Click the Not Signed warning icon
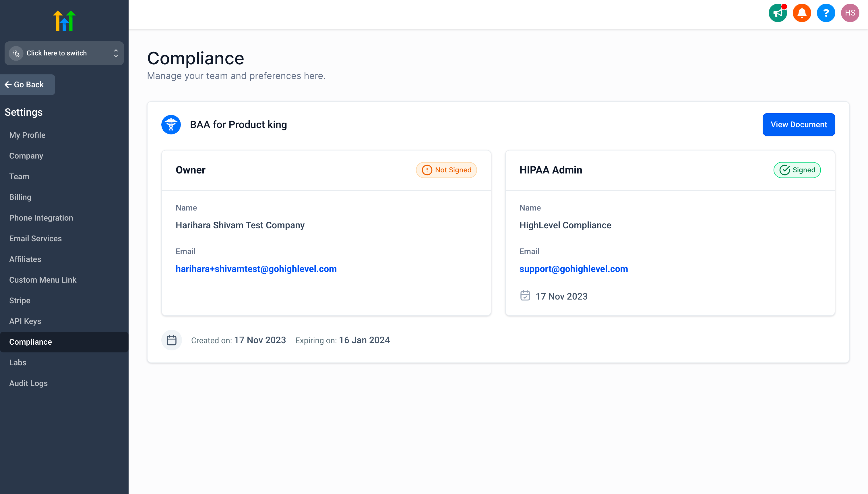This screenshot has height=494, width=868. (427, 170)
